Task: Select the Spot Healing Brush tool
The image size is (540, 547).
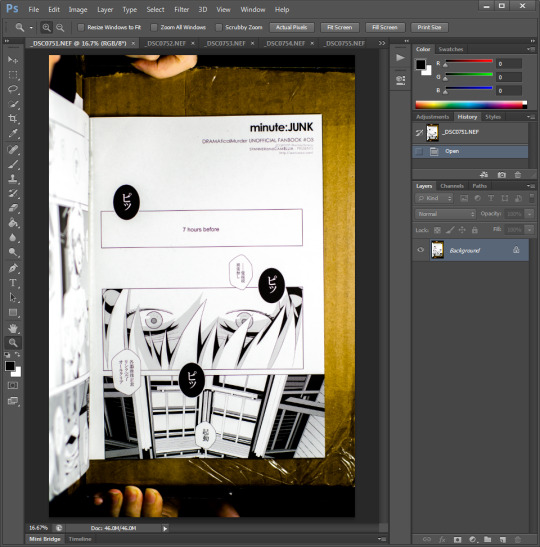Action: [x=13, y=149]
